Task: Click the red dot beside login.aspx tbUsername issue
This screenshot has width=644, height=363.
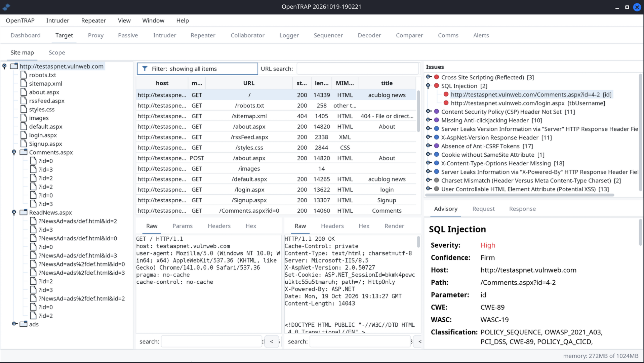Action: 446,103
